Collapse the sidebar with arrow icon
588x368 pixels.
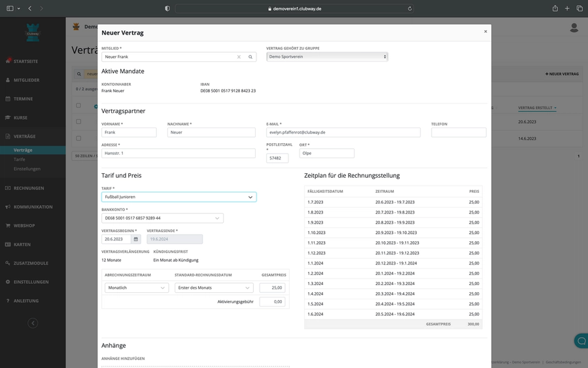pos(33,323)
